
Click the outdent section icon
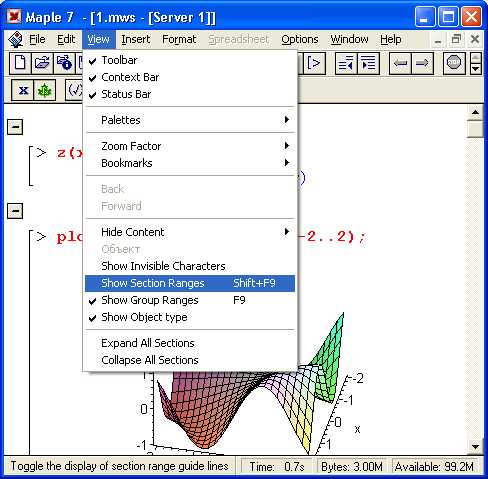(345, 63)
